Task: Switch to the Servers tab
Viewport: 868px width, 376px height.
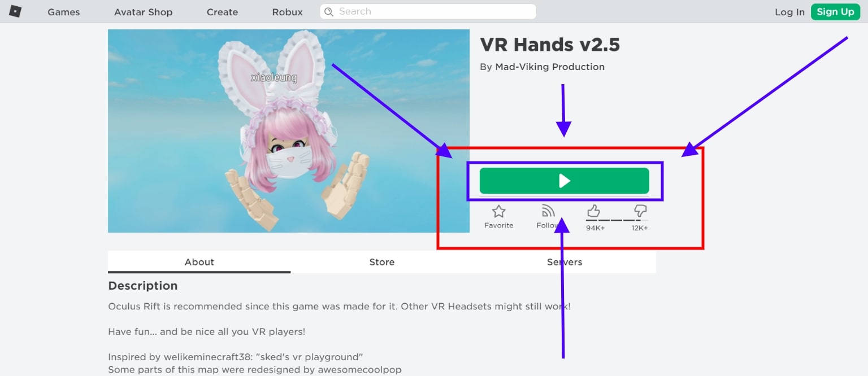Action: coord(565,262)
